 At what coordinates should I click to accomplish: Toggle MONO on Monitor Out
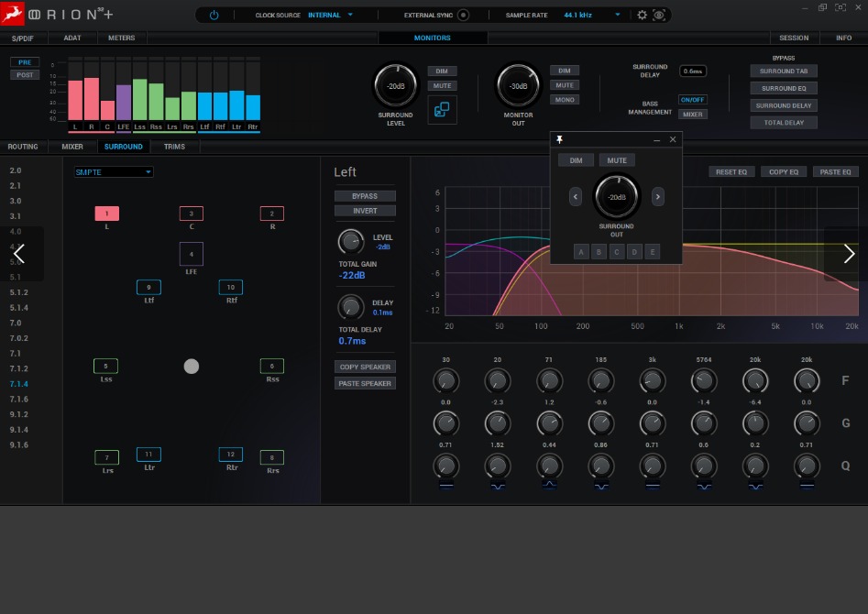565,100
